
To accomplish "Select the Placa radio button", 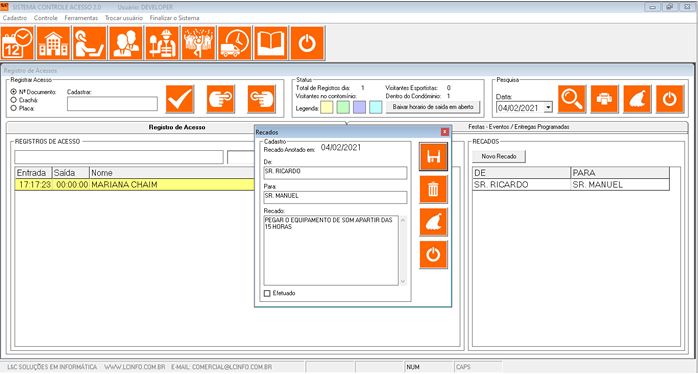I will click(x=14, y=108).
